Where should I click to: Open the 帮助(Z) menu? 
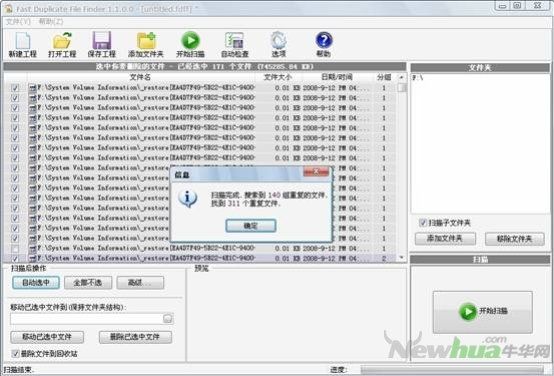click(x=51, y=22)
